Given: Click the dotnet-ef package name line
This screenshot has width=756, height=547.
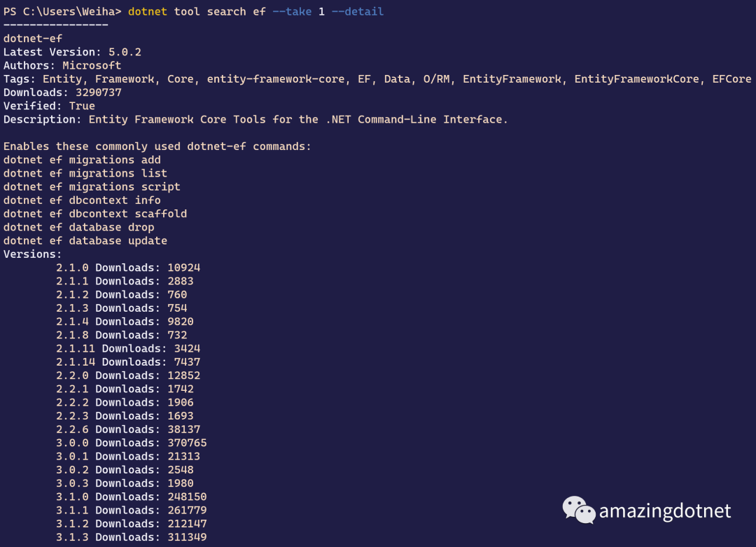Looking at the screenshot, I should tap(33, 39).
